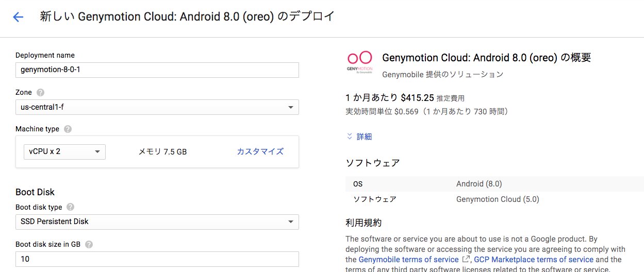The height and width of the screenshot is (272, 644).
Task: Open help icon next to Zone
Action: coord(41,93)
